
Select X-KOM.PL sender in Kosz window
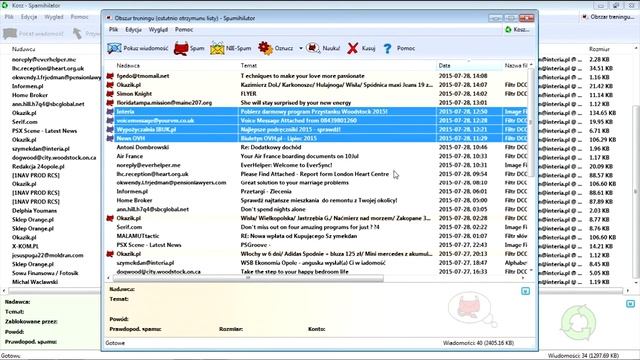(x=25, y=246)
